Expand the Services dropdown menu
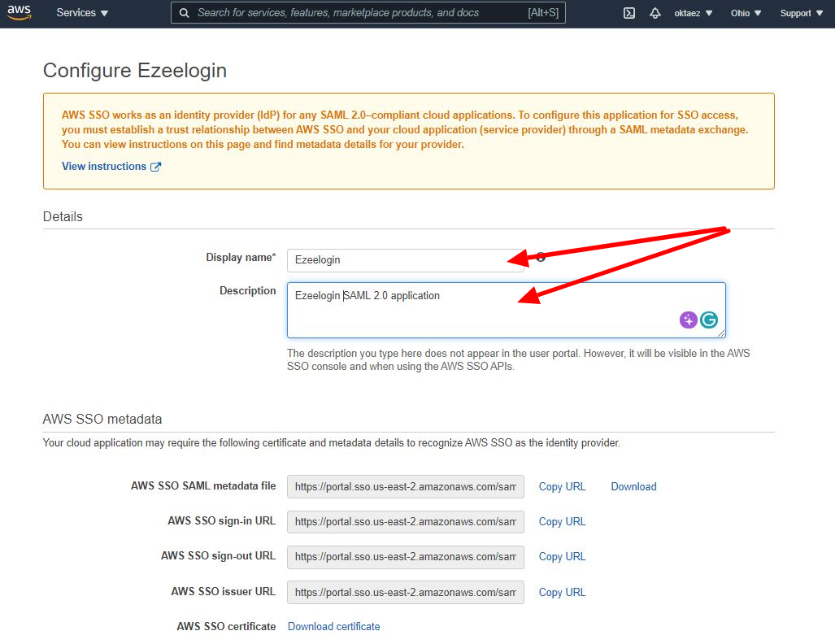Image resolution: width=835 pixels, height=644 pixels. click(82, 13)
